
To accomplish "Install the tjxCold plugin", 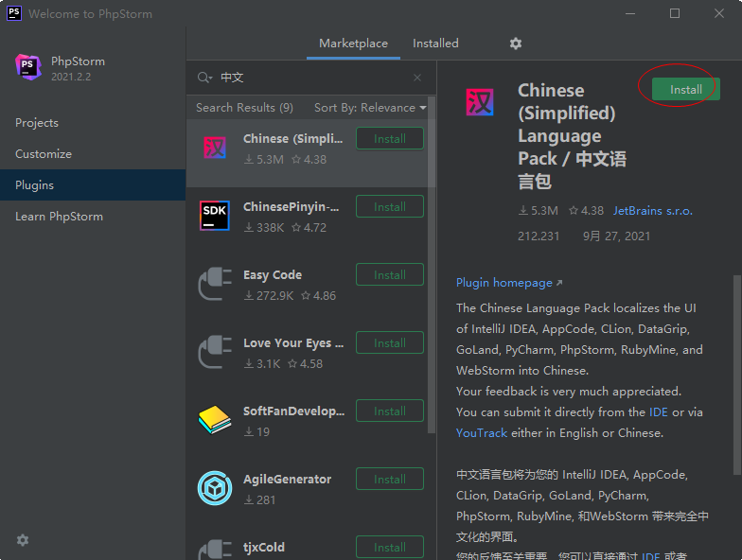I will (390, 547).
